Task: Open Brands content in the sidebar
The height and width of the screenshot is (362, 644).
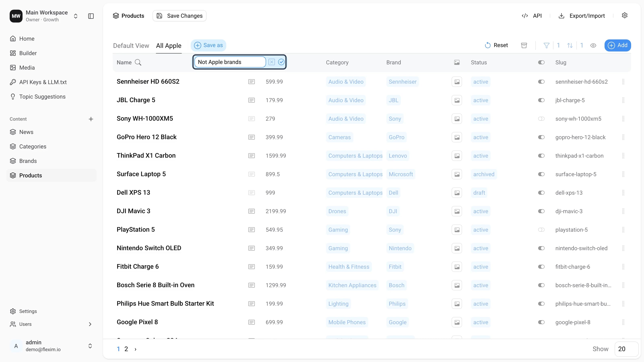Action: (51, 161)
